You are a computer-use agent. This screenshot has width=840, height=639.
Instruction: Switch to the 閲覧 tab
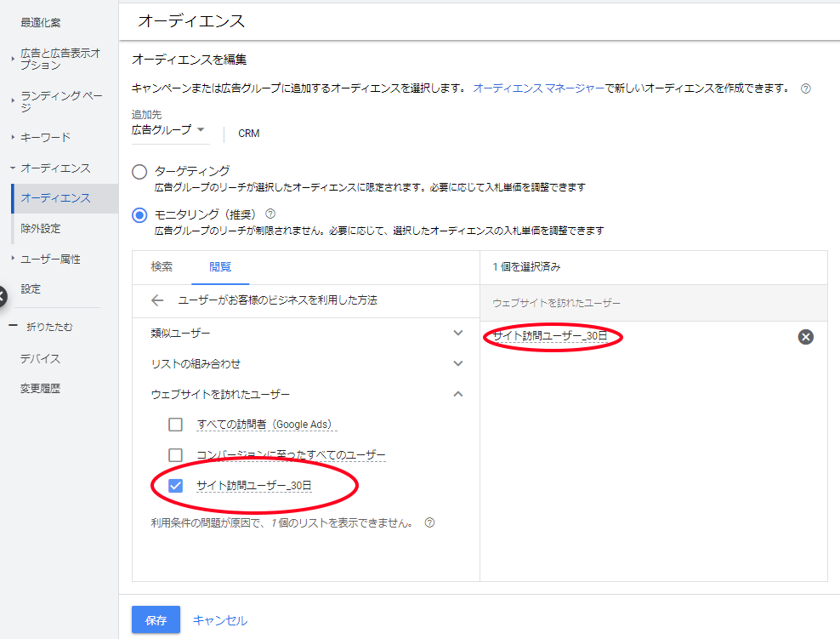[x=220, y=267]
